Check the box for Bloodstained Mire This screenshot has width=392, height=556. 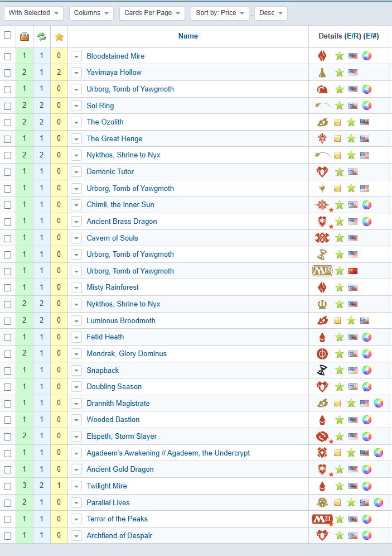pyautogui.click(x=7, y=56)
